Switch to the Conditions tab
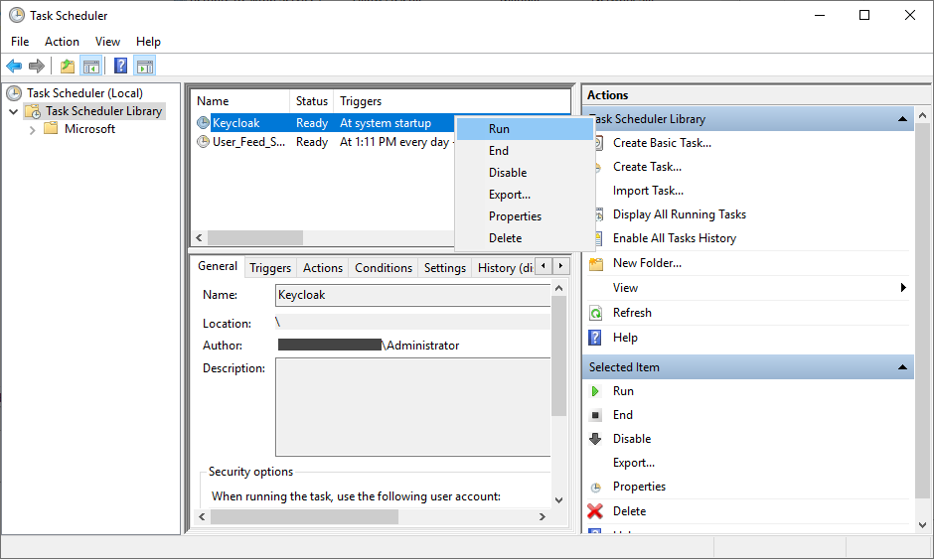 point(384,268)
